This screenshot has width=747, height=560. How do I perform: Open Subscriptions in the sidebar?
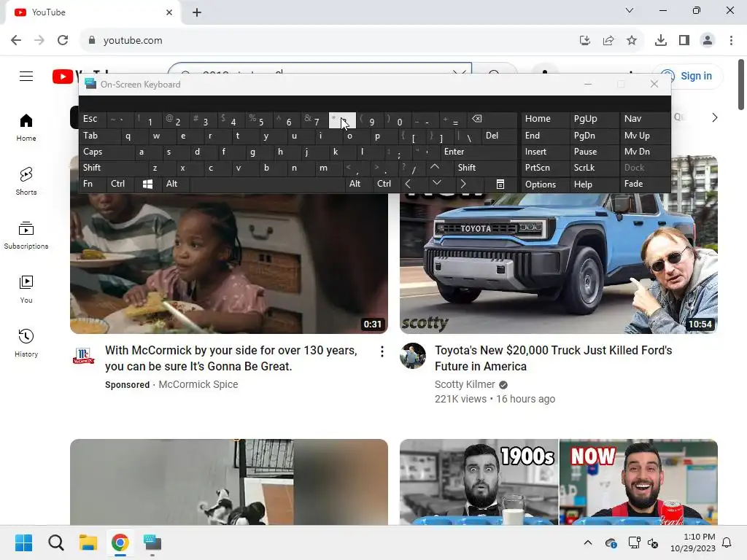pos(26,236)
